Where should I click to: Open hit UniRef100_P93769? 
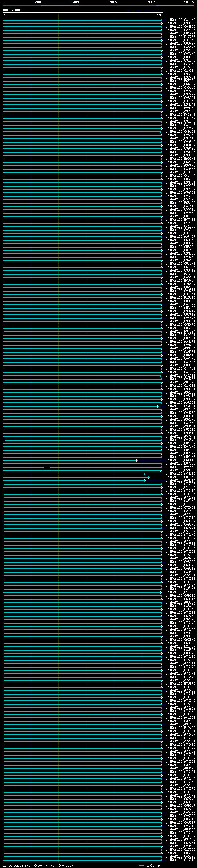click(x=180, y=23)
